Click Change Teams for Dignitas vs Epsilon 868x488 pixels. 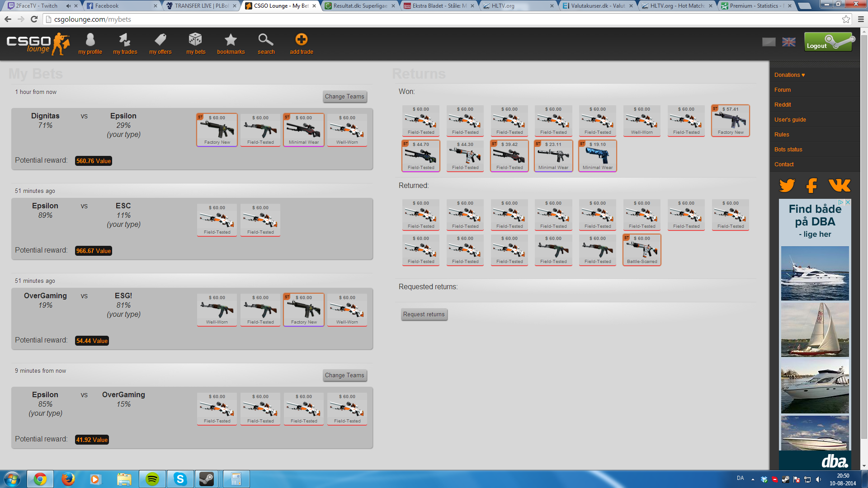(x=344, y=96)
